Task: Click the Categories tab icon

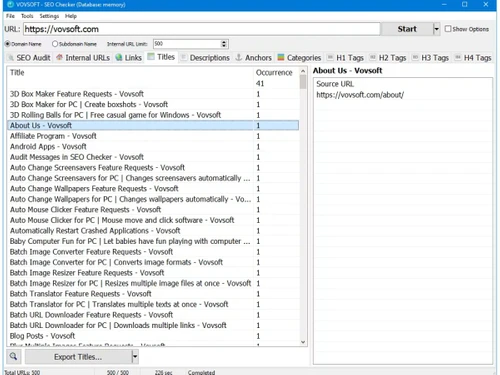Action: tap(281, 57)
